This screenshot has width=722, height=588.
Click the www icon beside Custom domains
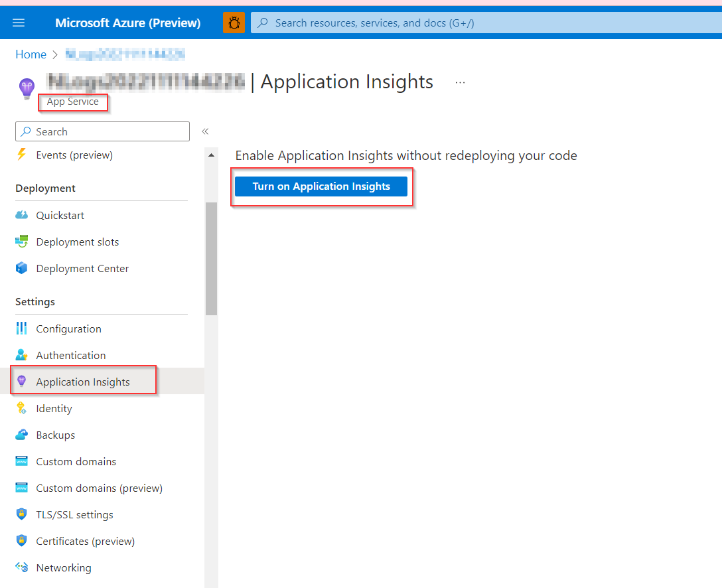[22, 461]
